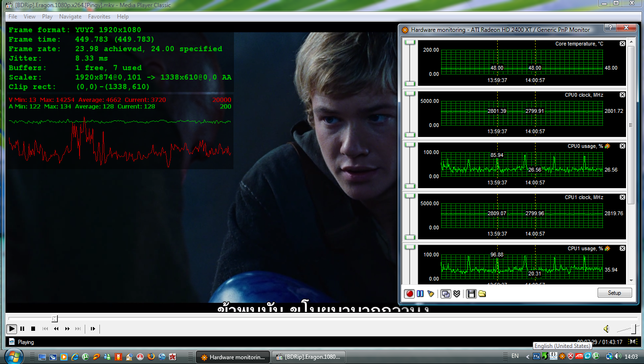Viewport: 644px width, 364px height.
Task: Step forward one frame
Action: tap(93, 328)
